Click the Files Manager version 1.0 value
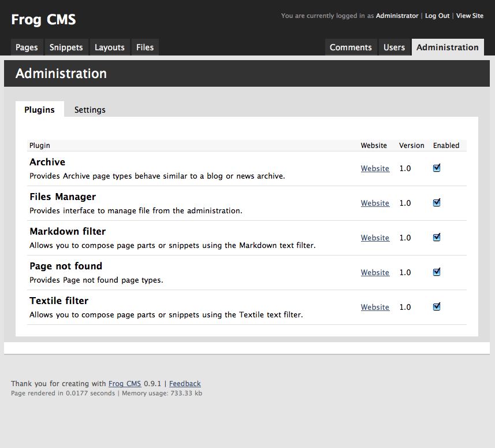 (405, 203)
